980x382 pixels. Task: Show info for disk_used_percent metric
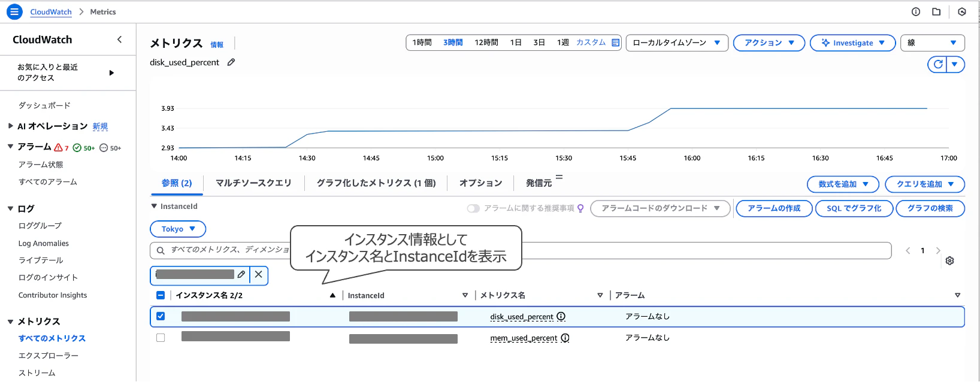point(561,316)
